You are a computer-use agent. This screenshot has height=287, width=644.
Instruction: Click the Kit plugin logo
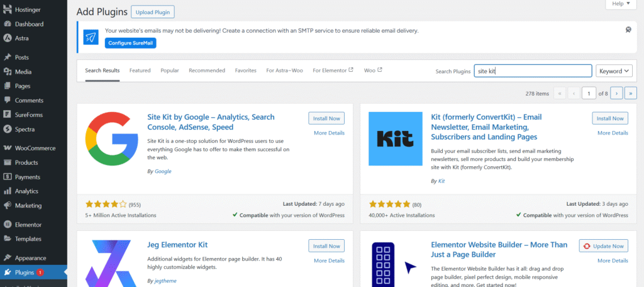tap(395, 138)
